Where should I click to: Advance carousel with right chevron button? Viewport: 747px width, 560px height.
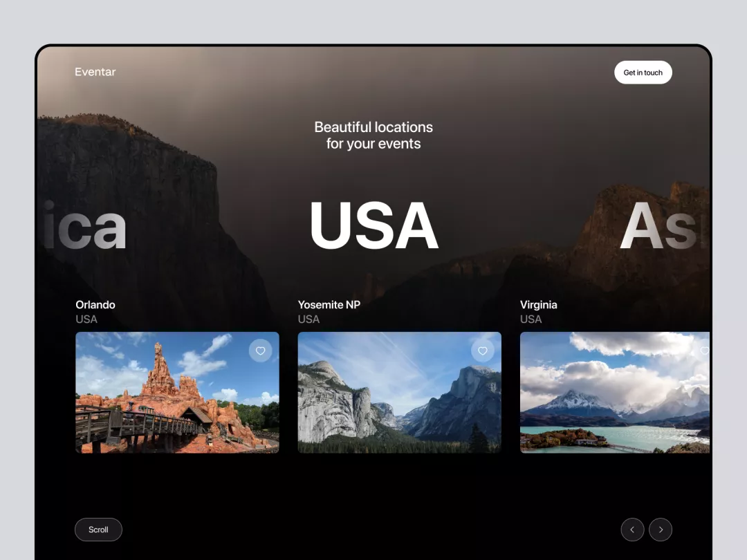pos(661,530)
